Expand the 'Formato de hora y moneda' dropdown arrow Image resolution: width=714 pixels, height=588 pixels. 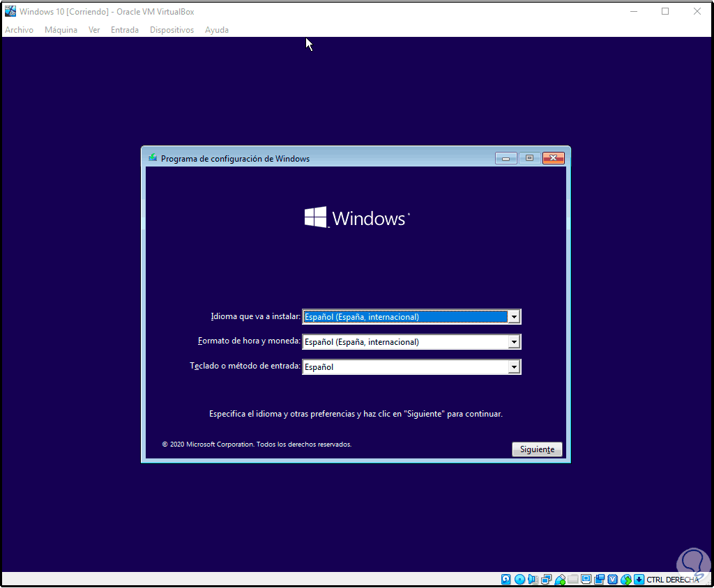pyautogui.click(x=514, y=342)
